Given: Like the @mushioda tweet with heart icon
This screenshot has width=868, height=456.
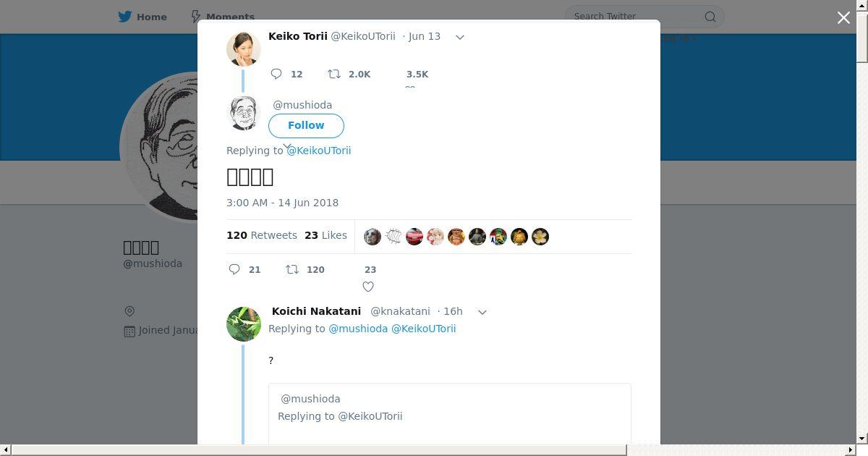Looking at the screenshot, I should pyautogui.click(x=368, y=287).
